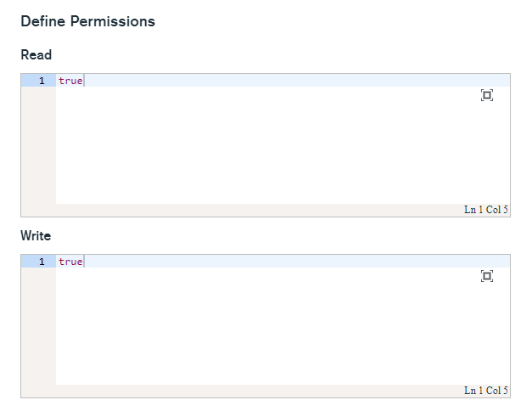Click the 'Write' section label

pos(36,235)
